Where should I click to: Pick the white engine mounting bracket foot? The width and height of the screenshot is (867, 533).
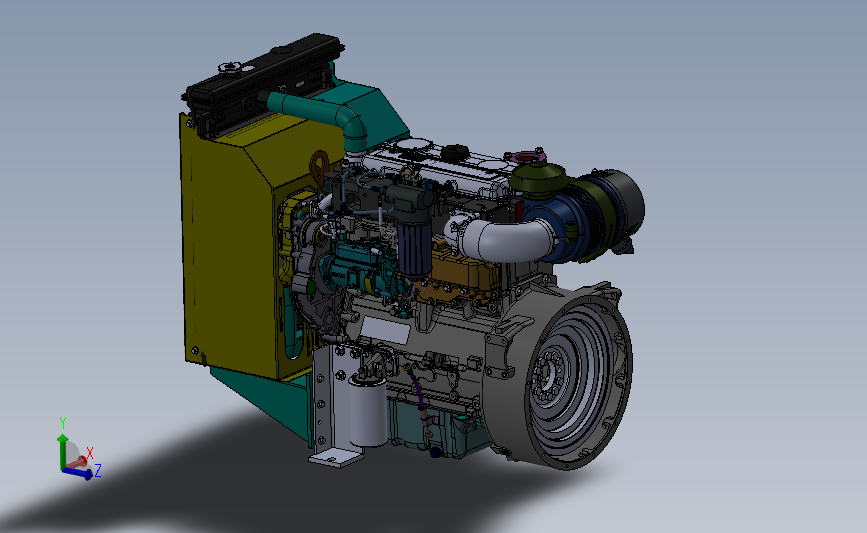[336, 457]
